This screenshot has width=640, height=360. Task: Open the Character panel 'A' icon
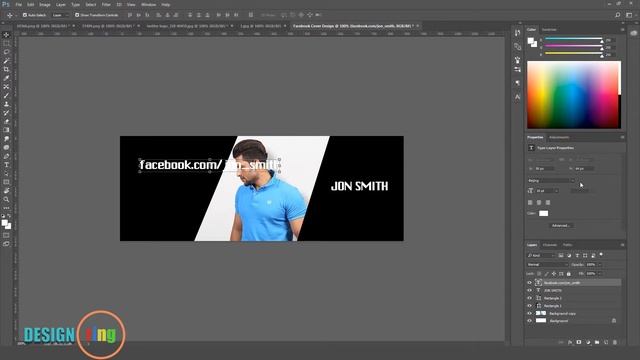pyautogui.click(x=518, y=97)
